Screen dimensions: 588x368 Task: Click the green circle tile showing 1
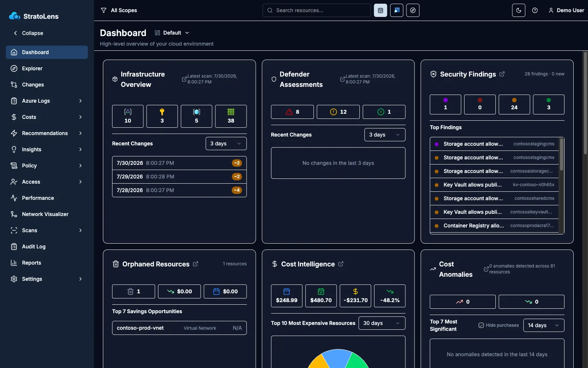tap(384, 112)
